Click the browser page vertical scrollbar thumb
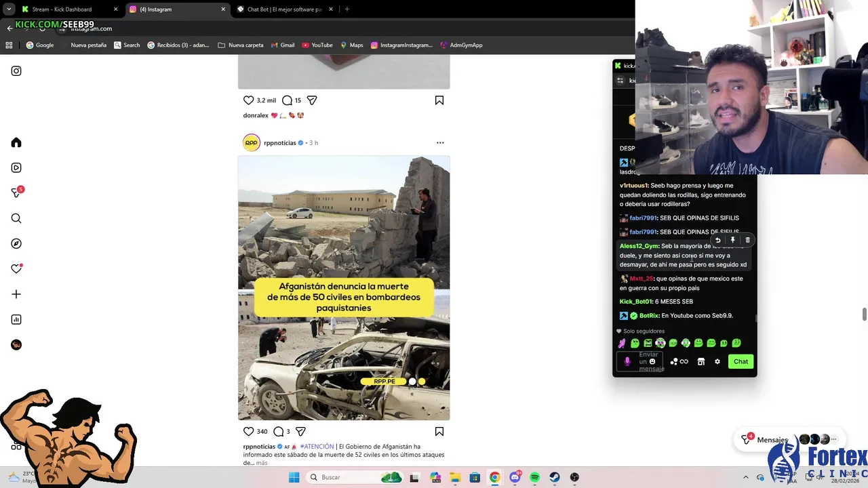Image resolution: width=868 pixels, height=488 pixels. [864, 314]
